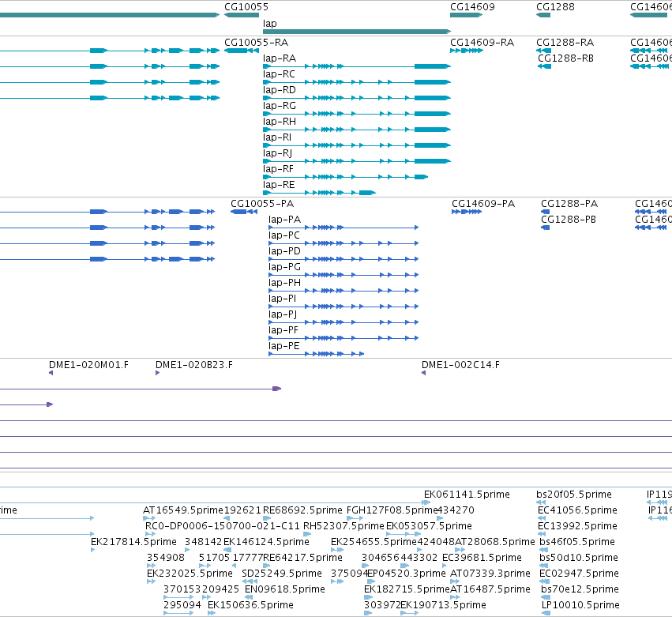The width and height of the screenshot is (672, 617).
Task: Select the EP04520.3prime EST label
Action: tap(407, 574)
